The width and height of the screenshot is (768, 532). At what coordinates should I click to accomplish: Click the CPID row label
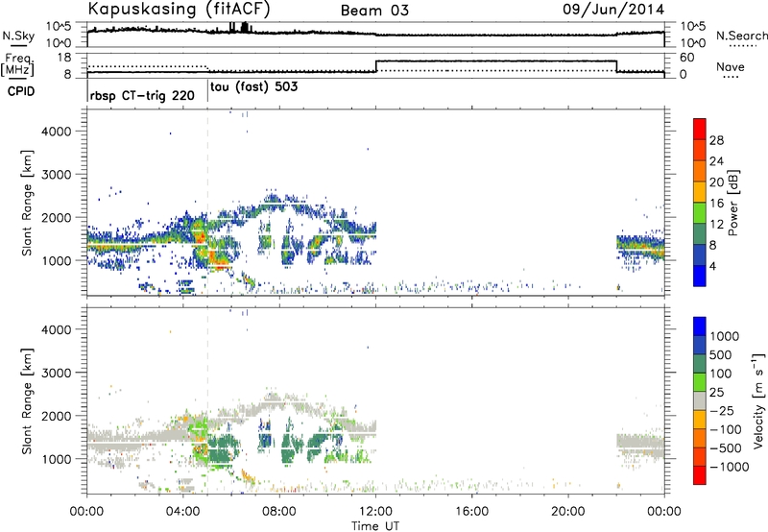pyautogui.click(x=21, y=91)
